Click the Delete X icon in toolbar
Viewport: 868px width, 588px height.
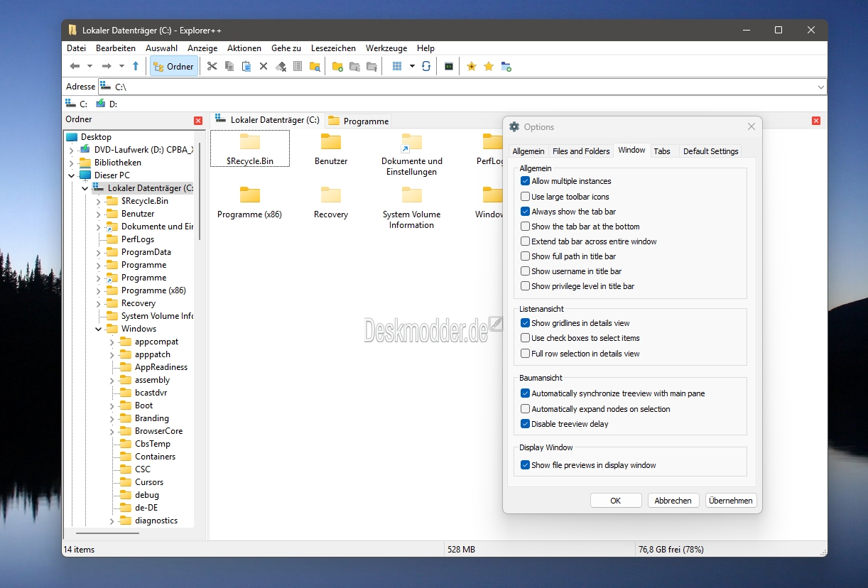(x=264, y=66)
